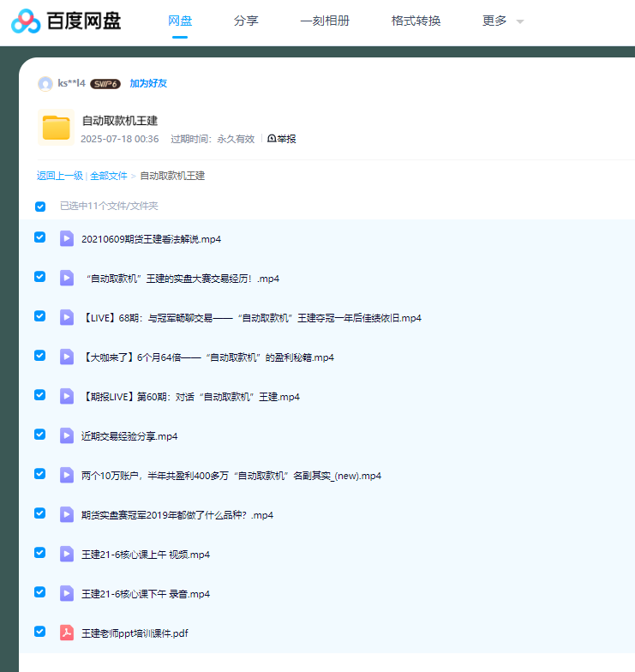Open file 期货实盘赛冠军2019年都做了什么品种？.mp4

point(177,515)
